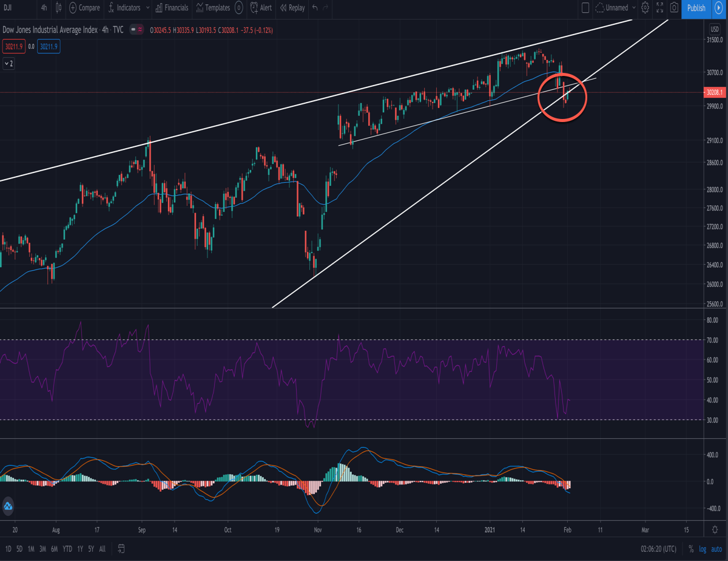Toggle percent scale mode
The width and height of the screenshot is (728, 561).
pyautogui.click(x=691, y=549)
